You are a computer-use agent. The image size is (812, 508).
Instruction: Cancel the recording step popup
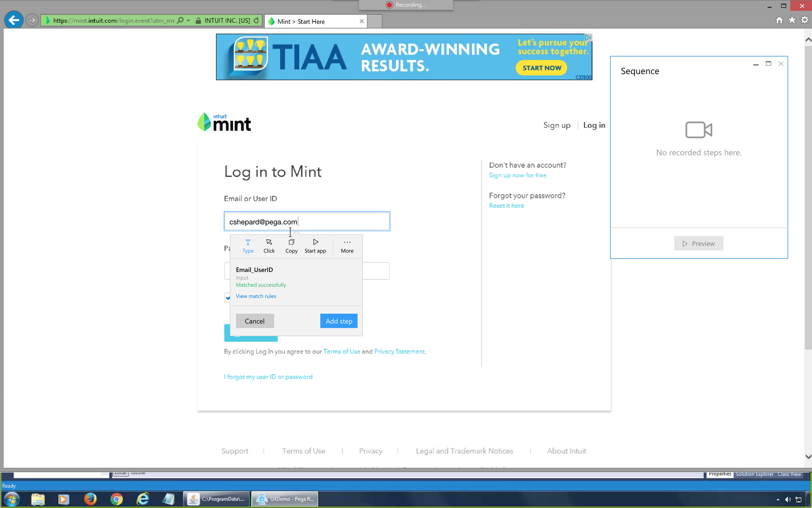[x=255, y=321]
